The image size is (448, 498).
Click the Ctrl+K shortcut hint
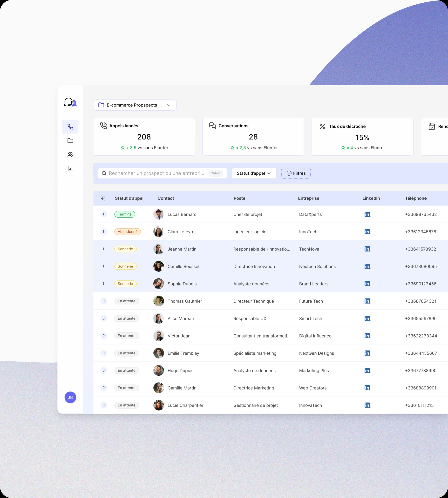click(x=215, y=173)
